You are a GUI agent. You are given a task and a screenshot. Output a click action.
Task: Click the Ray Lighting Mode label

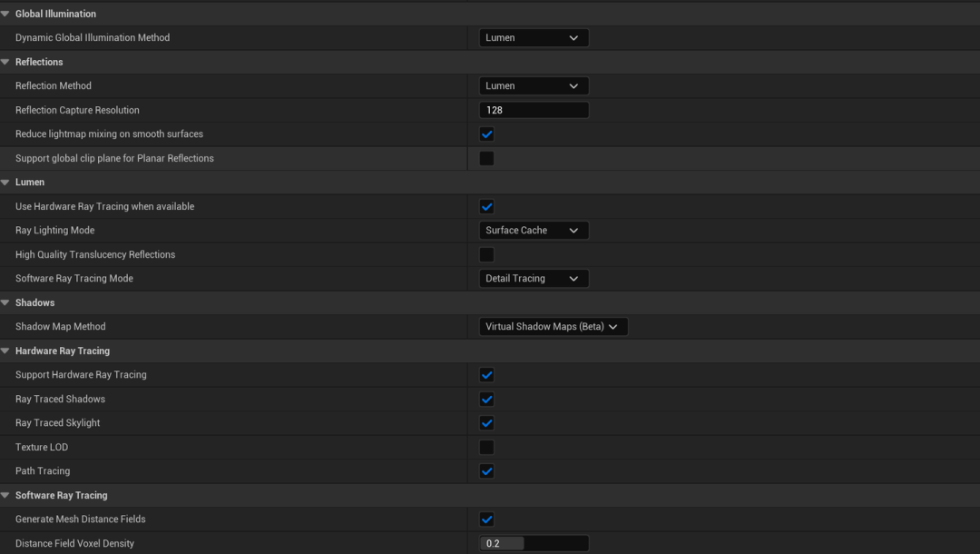pos(55,230)
